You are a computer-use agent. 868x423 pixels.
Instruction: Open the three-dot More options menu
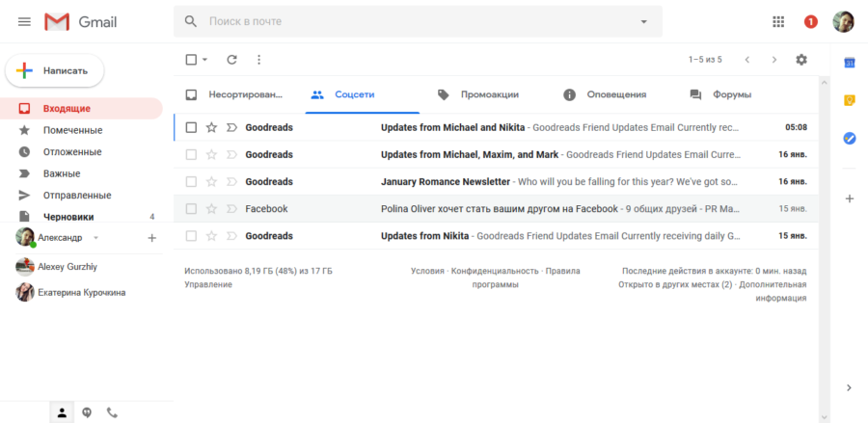[259, 60]
